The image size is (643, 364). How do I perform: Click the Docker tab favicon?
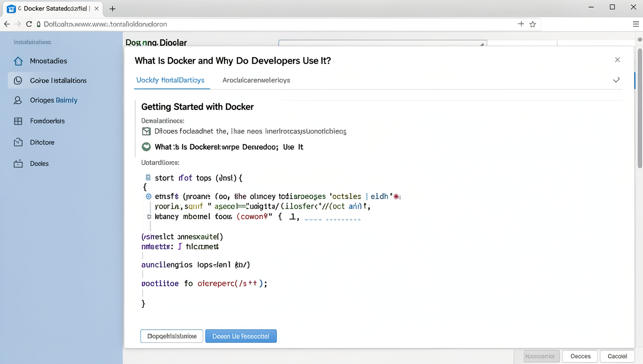coord(11,8)
